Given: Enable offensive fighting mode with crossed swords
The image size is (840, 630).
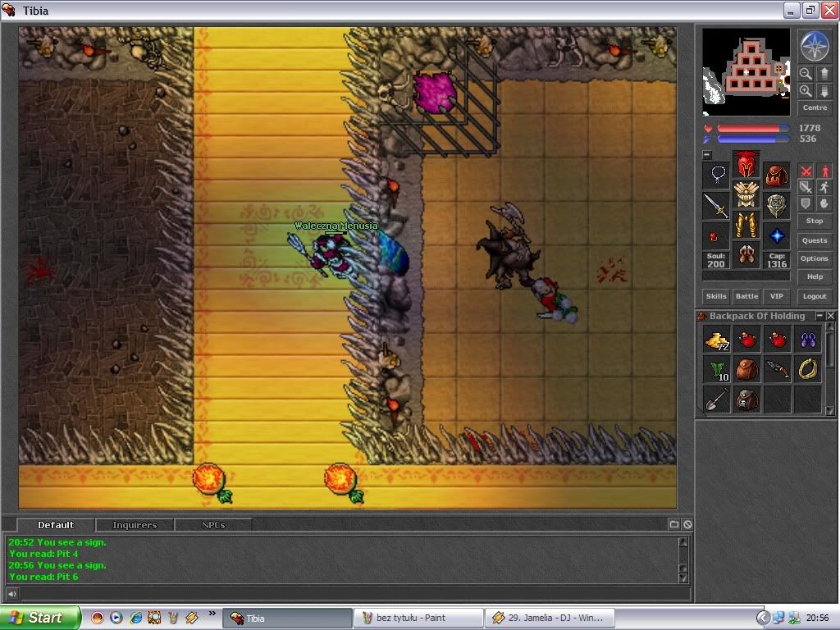Looking at the screenshot, I should [x=806, y=171].
